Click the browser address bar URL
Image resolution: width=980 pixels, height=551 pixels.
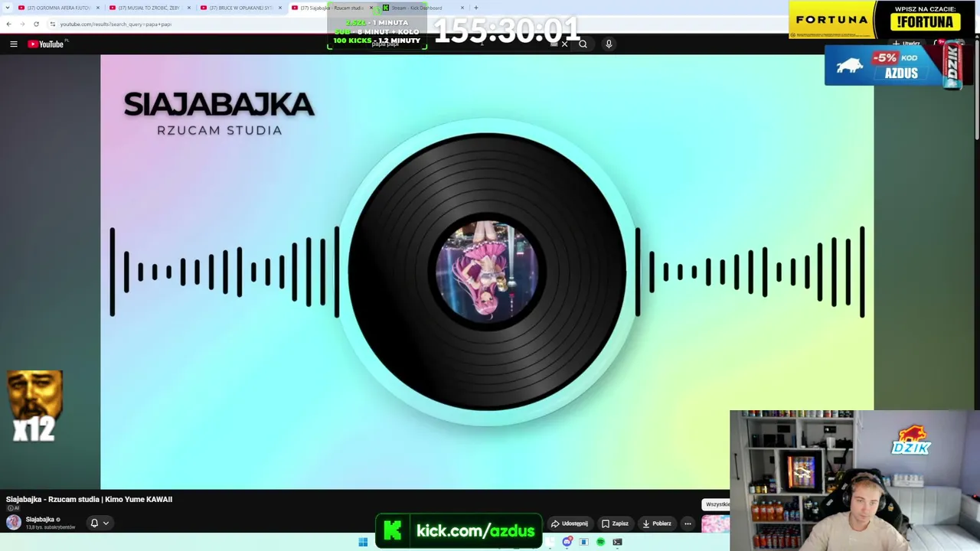[116, 24]
